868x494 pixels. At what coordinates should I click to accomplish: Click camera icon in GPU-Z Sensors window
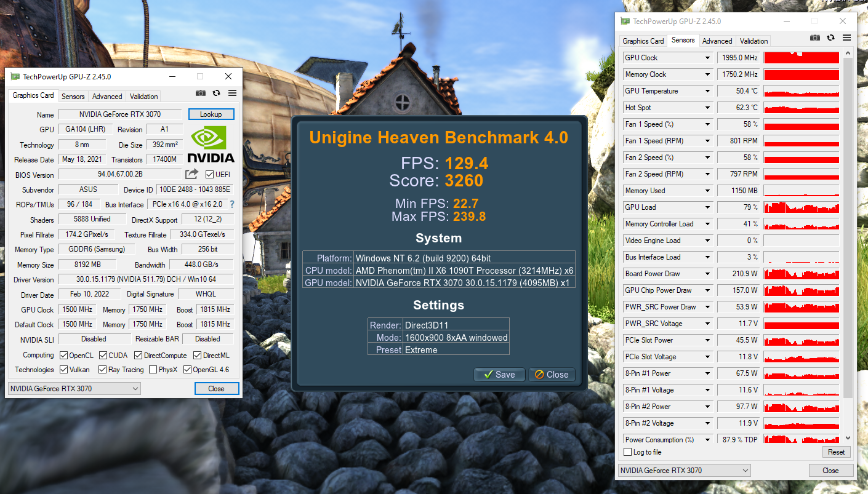[x=815, y=38]
